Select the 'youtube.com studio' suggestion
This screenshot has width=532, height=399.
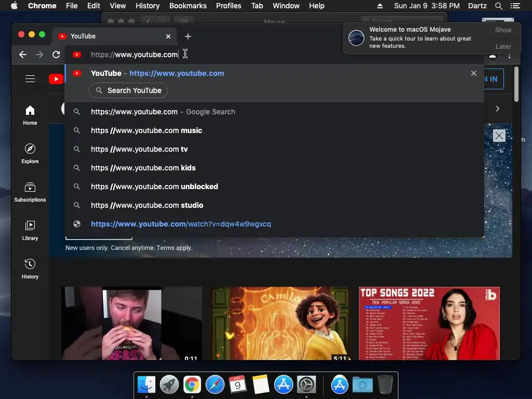point(274,205)
